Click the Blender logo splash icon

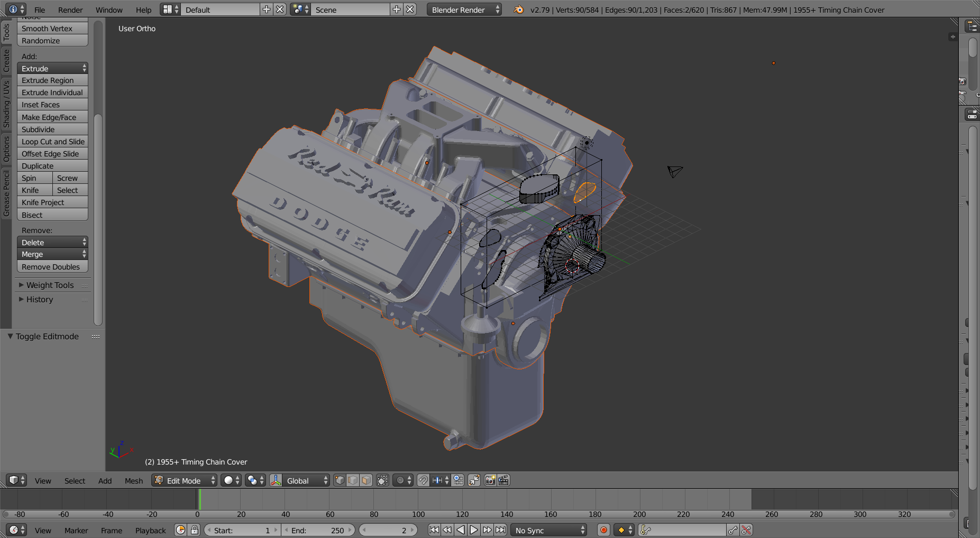[519, 10]
